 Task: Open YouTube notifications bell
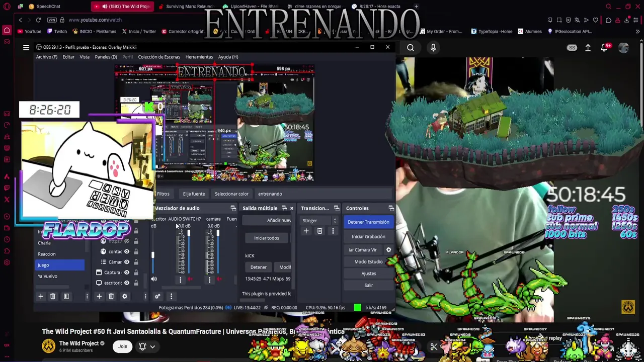pyautogui.click(x=604, y=48)
